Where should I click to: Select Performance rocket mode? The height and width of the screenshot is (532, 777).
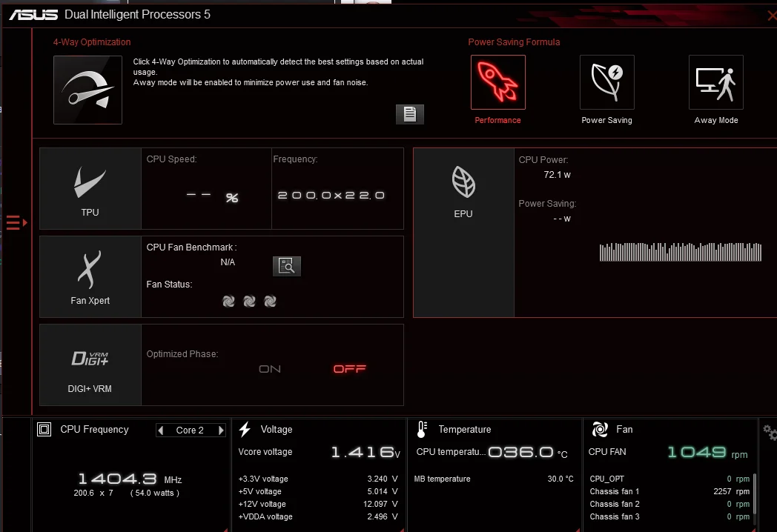pyautogui.click(x=498, y=82)
